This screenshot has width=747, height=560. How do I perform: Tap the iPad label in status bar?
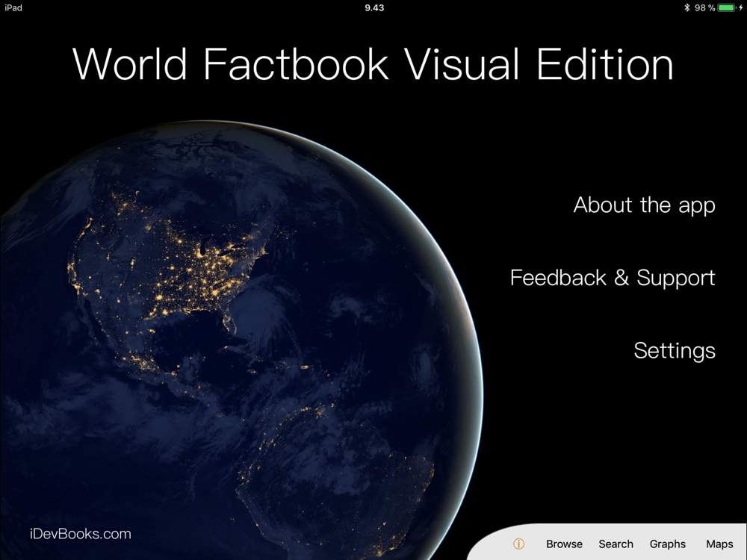(13, 7)
